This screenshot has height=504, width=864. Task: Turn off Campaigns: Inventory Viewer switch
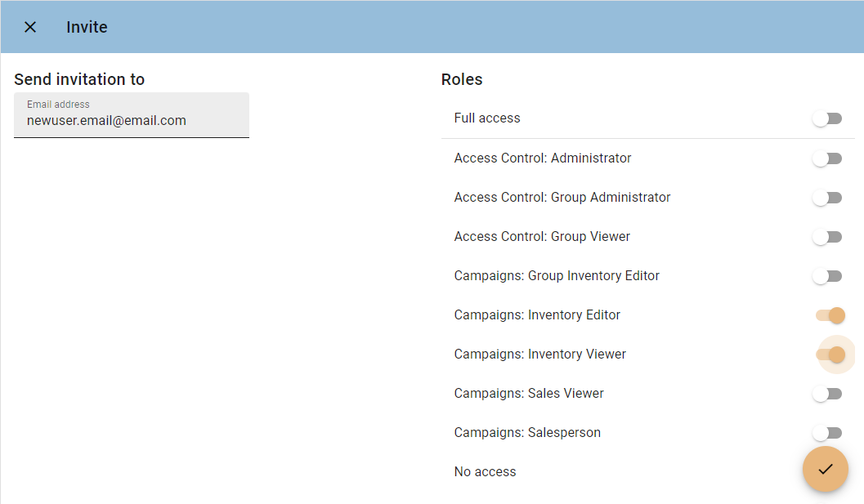(830, 355)
